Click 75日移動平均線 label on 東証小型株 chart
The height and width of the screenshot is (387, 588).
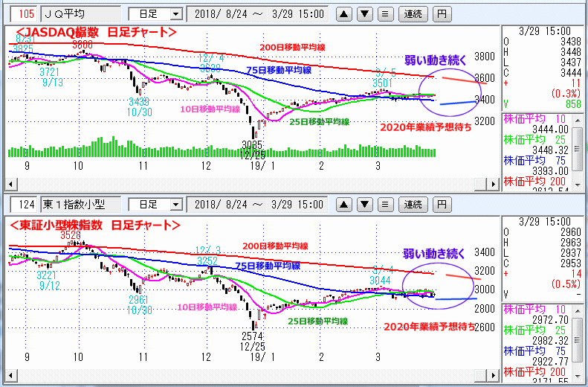pyautogui.click(x=268, y=266)
